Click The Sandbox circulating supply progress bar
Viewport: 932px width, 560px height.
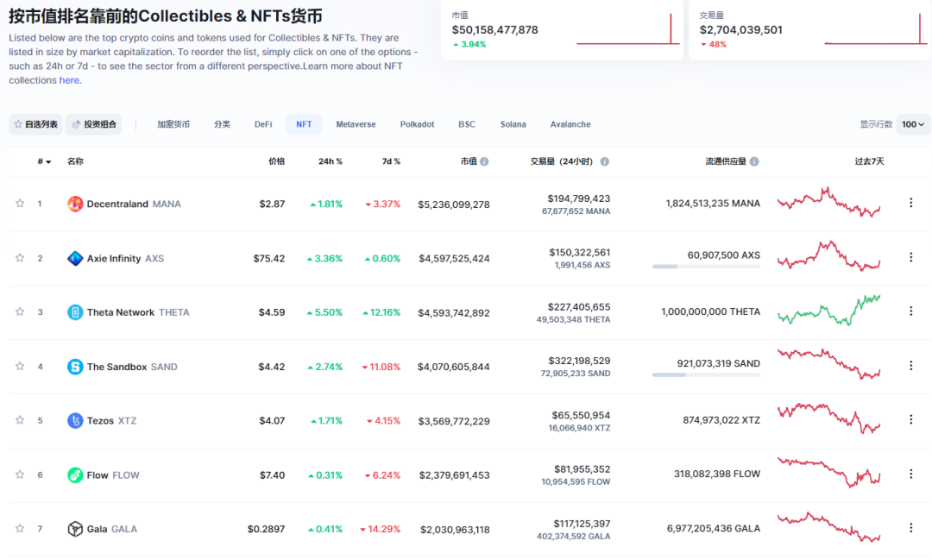pyautogui.click(x=706, y=375)
